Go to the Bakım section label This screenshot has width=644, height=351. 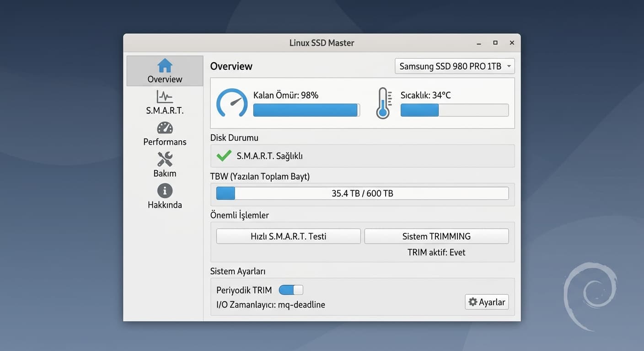(165, 173)
